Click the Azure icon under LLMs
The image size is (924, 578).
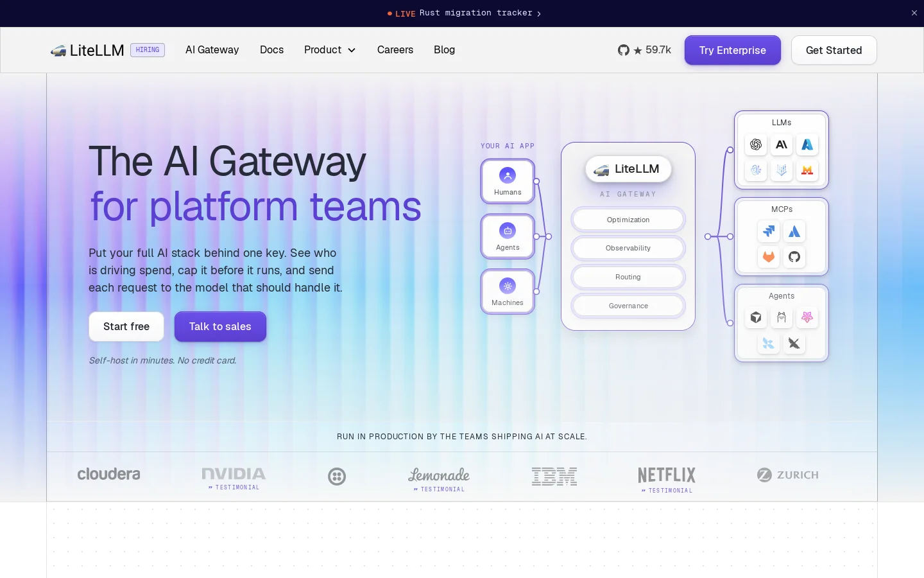(x=807, y=144)
